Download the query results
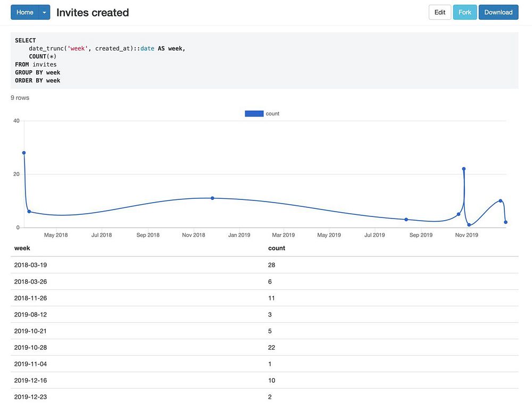Viewport: 532px width, 411px height. (x=498, y=12)
